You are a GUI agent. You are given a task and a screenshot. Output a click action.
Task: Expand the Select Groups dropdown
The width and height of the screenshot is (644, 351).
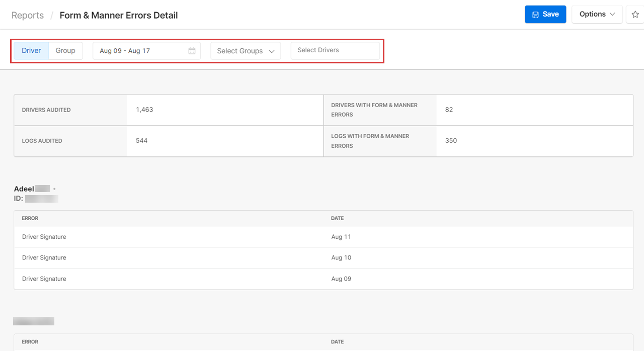pyautogui.click(x=246, y=51)
